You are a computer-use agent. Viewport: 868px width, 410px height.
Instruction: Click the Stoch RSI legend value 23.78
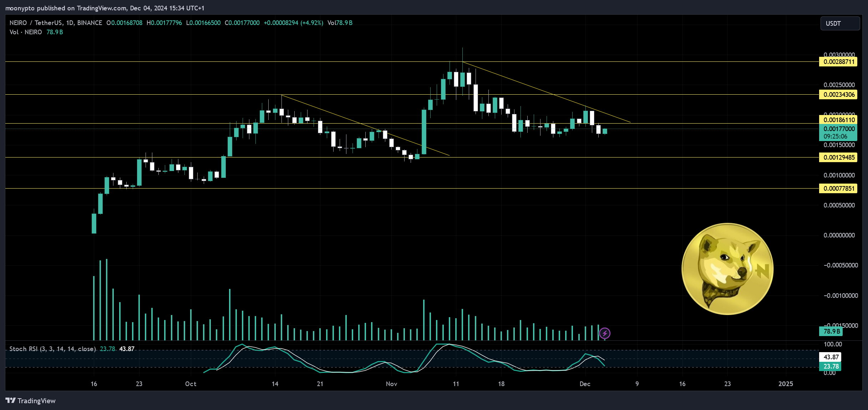tap(107, 349)
